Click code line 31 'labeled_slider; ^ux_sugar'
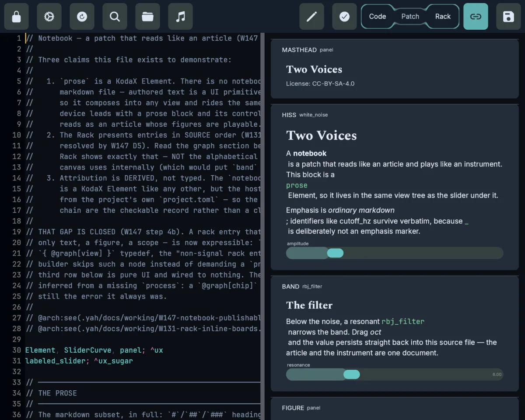 click(x=79, y=361)
